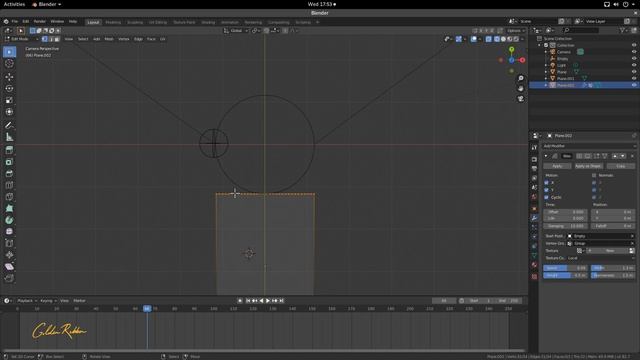Select the Transform tool
640x360 pixels.
pos(9,112)
